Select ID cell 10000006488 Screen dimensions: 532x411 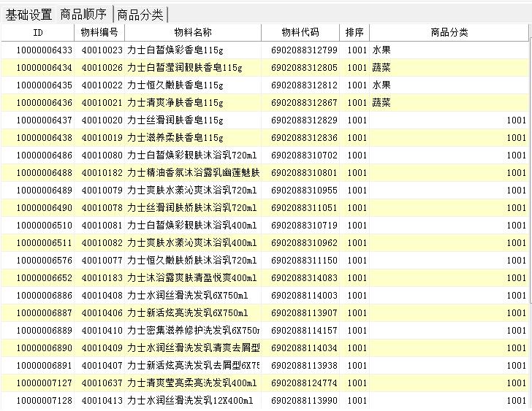(45, 173)
